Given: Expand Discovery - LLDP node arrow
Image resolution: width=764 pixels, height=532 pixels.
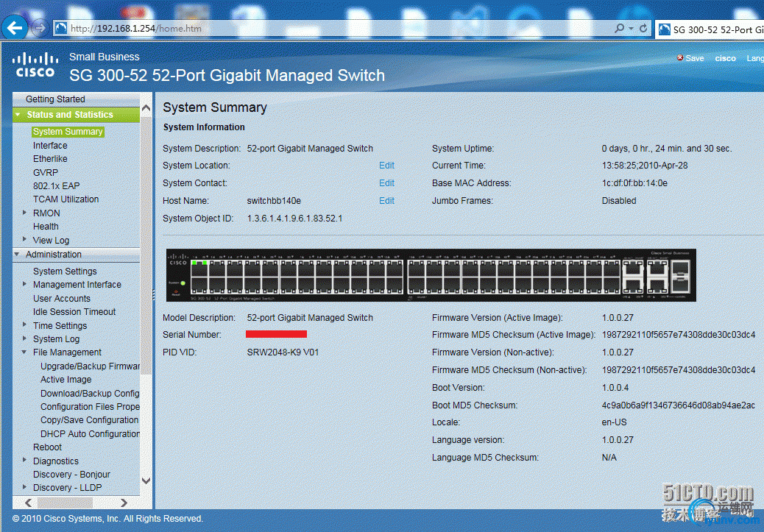Looking at the screenshot, I should pyautogui.click(x=24, y=486).
